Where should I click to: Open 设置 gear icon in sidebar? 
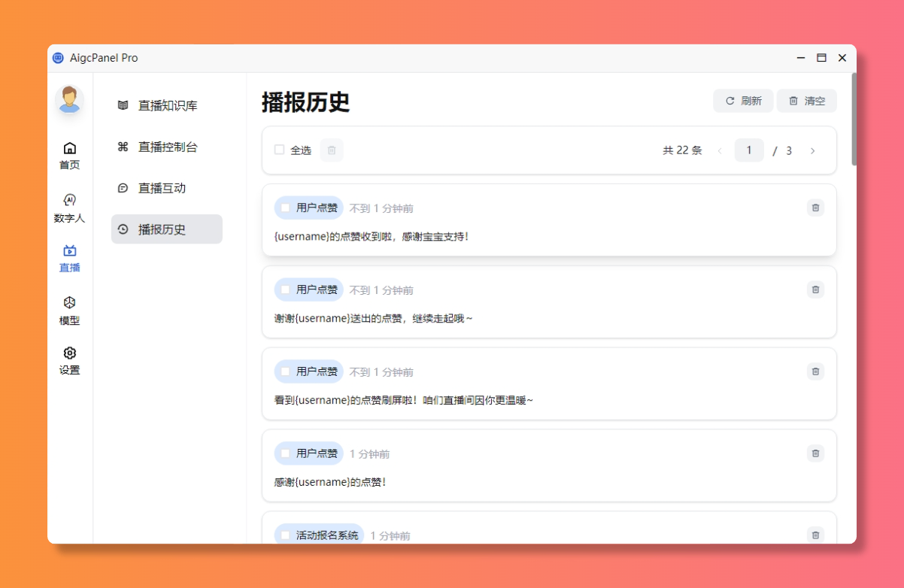(69, 353)
